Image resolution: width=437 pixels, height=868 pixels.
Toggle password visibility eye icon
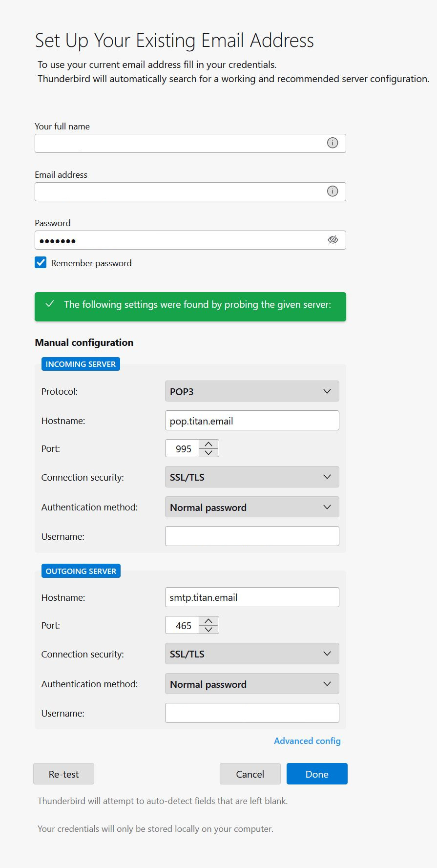tap(333, 240)
